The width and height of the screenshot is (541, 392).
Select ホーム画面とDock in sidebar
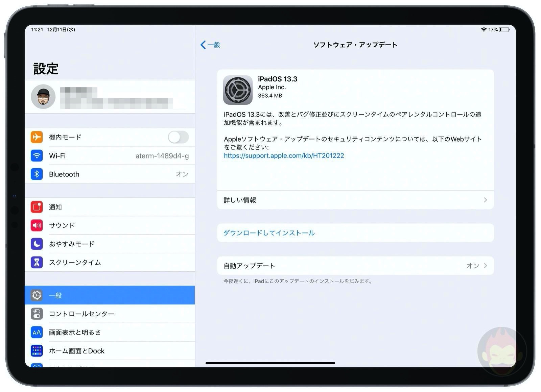point(110,351)
